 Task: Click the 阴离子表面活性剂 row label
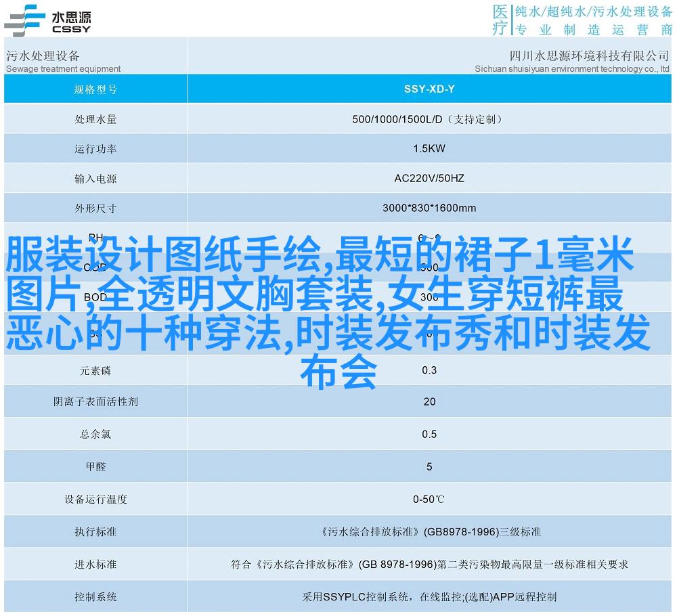point(95,402)
